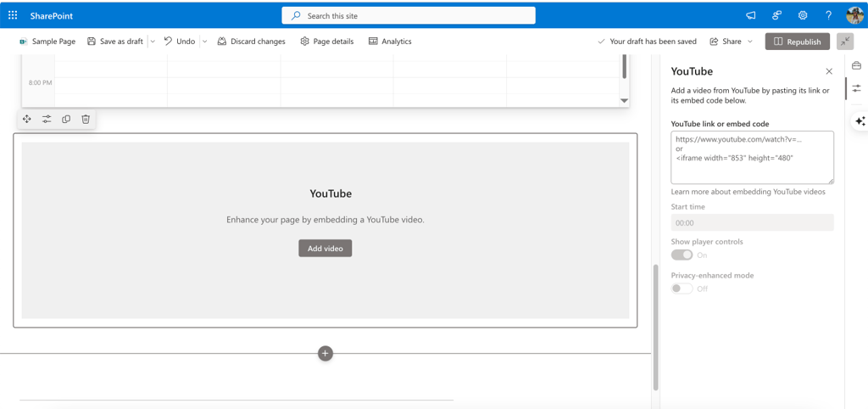868x409 pixels.
Task: Open the Edit properties sliders icon on web part toolbar
Action: point(47,119)
